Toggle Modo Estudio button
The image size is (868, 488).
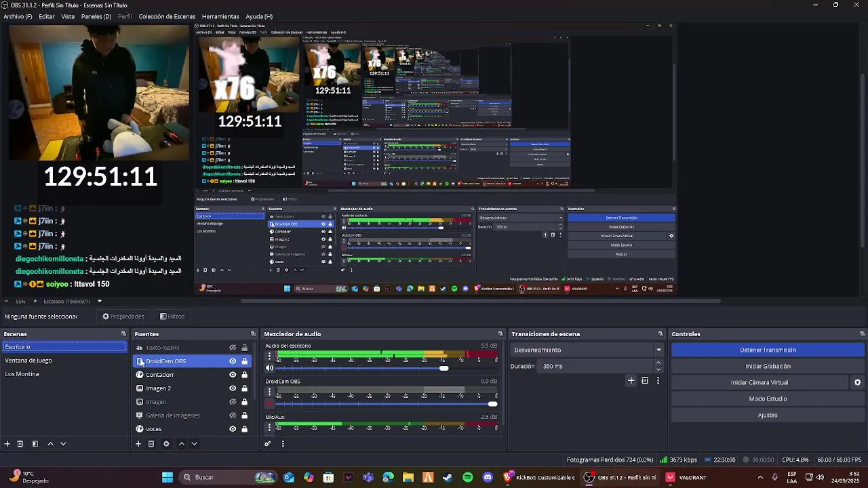pyautogui.click(x=768, y=399)
